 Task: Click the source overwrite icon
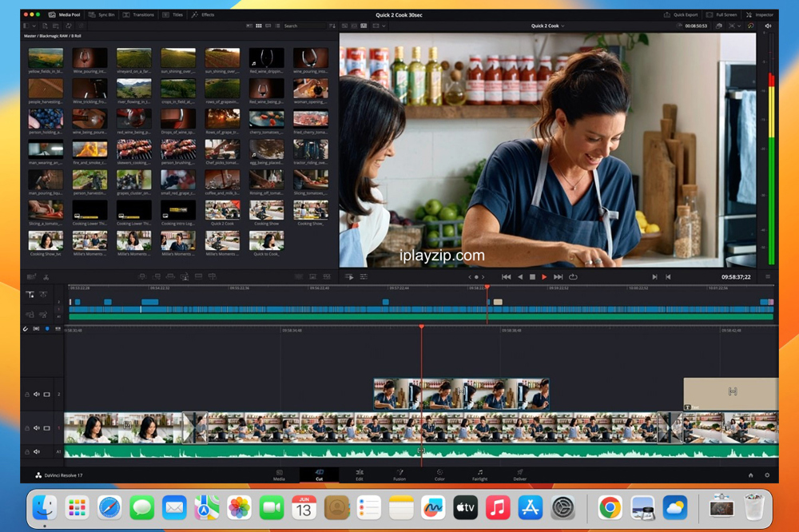tap(212, 276)
